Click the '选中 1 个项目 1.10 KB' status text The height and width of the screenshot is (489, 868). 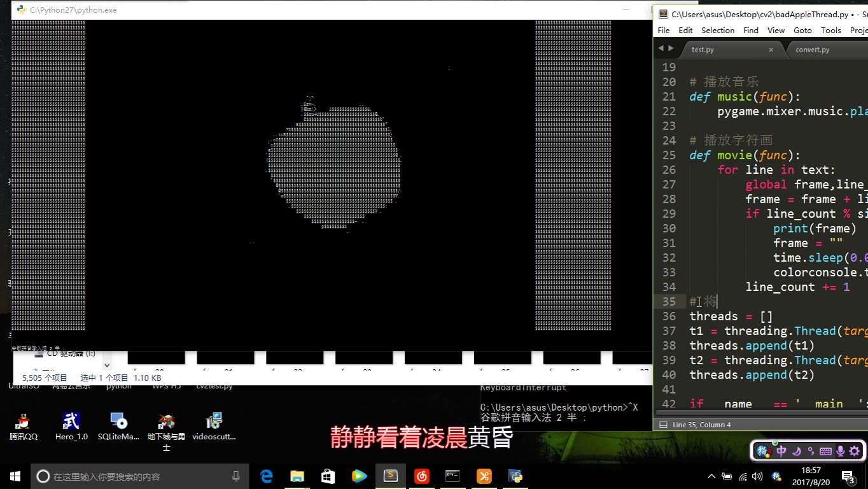[121, 378]
